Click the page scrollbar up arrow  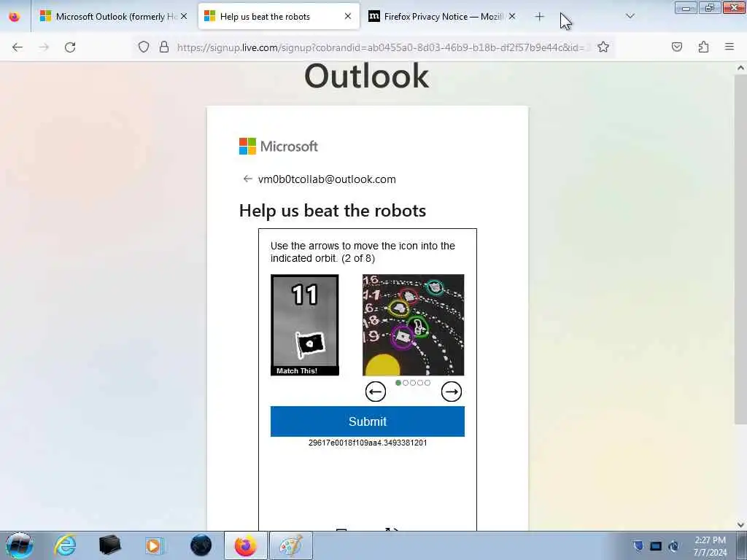[x=740, y=68]
